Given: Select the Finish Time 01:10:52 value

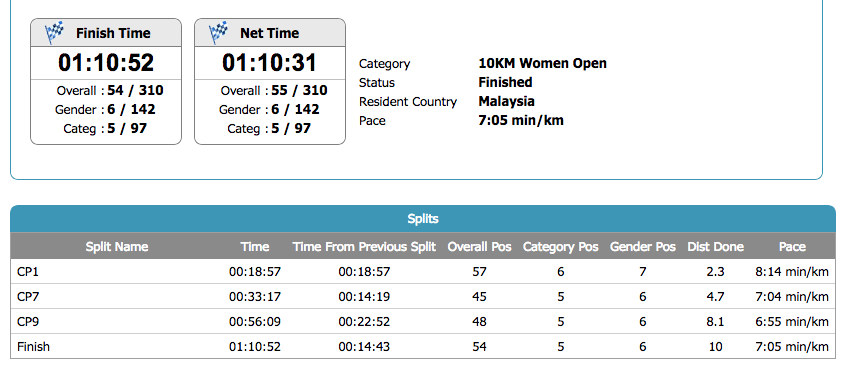Looking at the screenshot, I should point(106,63).
